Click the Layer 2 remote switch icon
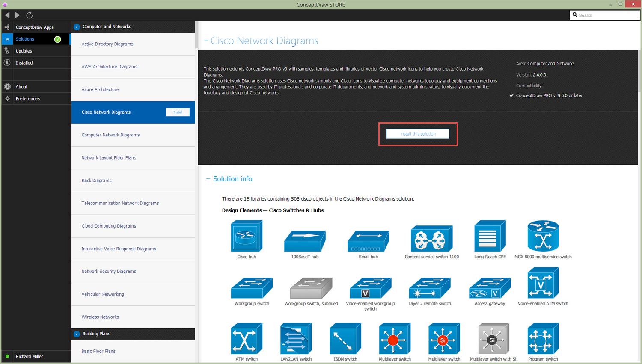The image size is (642, 364). pos(429,288)
